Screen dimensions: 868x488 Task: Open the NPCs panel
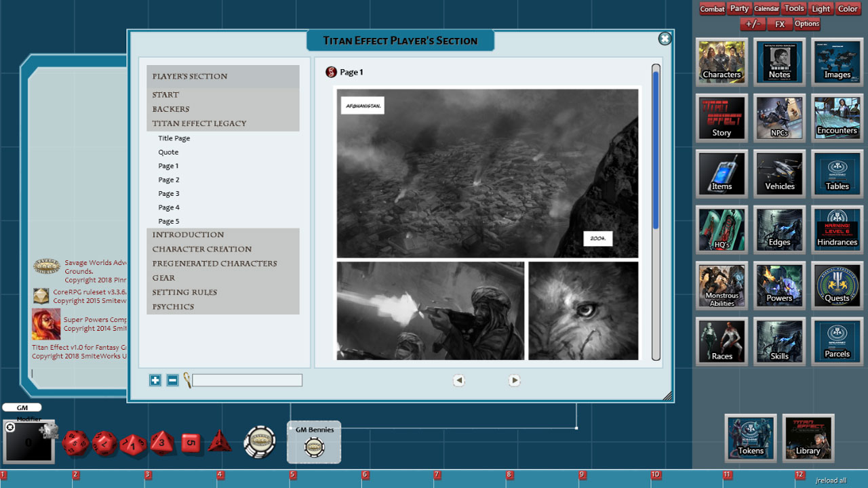click(778, 117)
